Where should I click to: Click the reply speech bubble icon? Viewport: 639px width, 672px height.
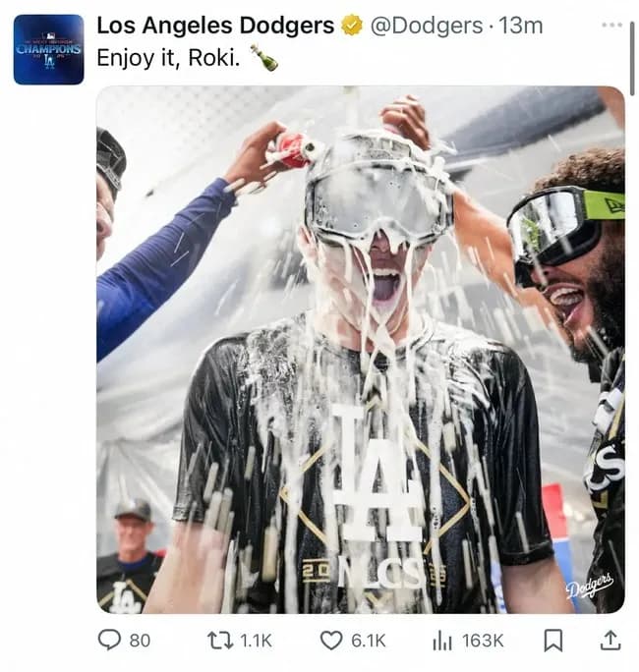109,641
